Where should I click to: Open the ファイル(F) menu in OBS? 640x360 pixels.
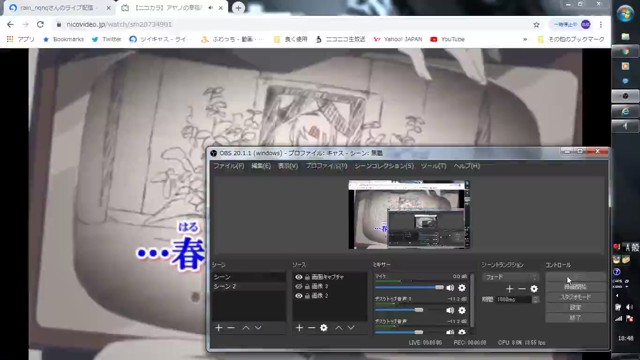(229, 166)
